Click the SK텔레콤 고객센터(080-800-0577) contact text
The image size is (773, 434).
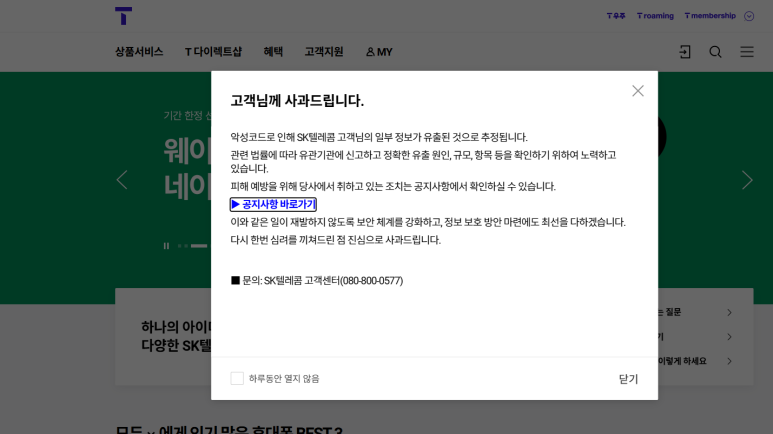tap(333, 281)
